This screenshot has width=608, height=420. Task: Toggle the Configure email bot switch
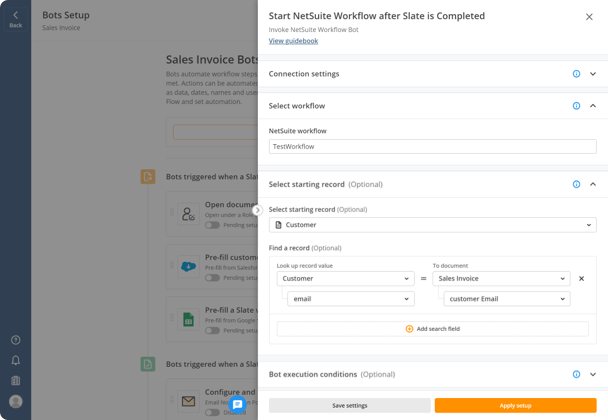(212, 412)
